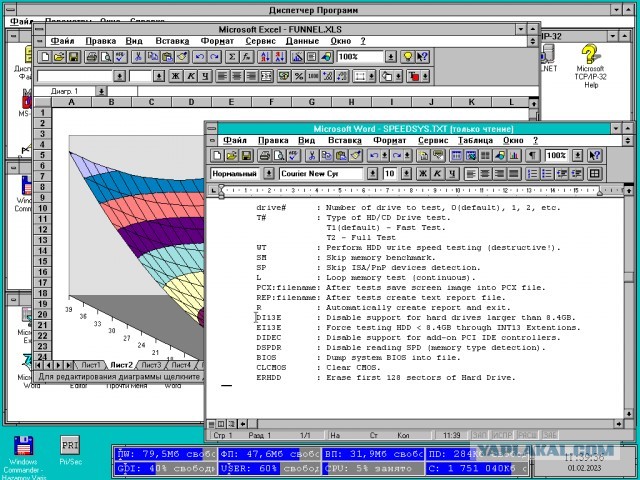The image size is (640, 480).
Task: Click the Insert Chart icon in Word toolbar
Action: tap(514, 156)
